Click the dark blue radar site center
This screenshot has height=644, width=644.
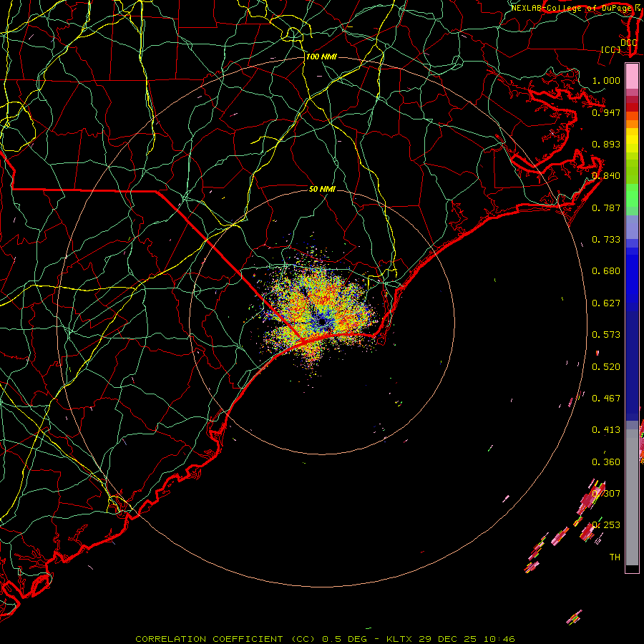321,323
